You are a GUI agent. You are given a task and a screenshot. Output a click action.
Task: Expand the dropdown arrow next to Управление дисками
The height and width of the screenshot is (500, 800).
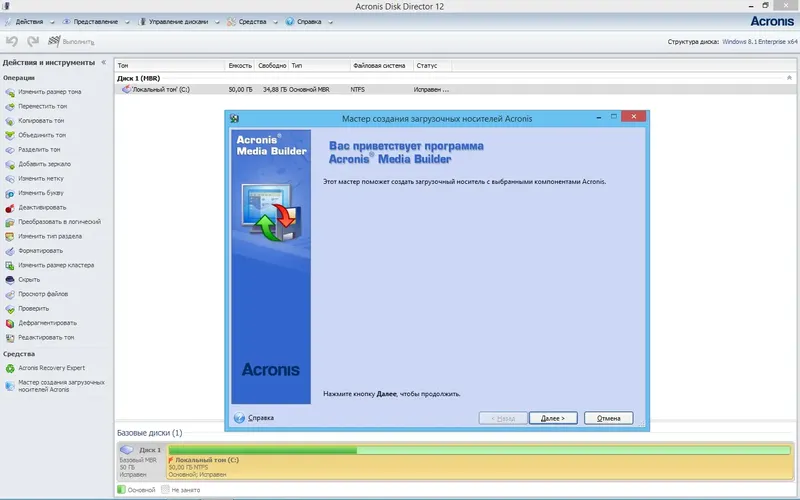point(217,22)
